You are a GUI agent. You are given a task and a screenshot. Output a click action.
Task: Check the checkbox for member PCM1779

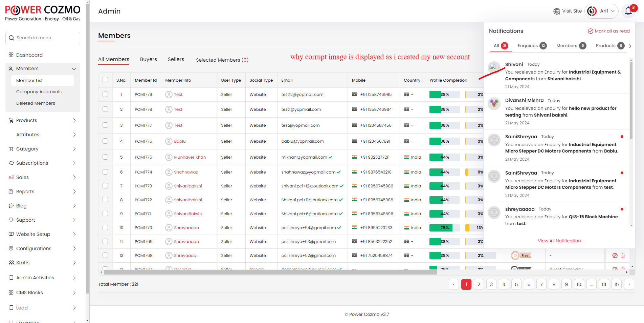click(x=105, y=94)
